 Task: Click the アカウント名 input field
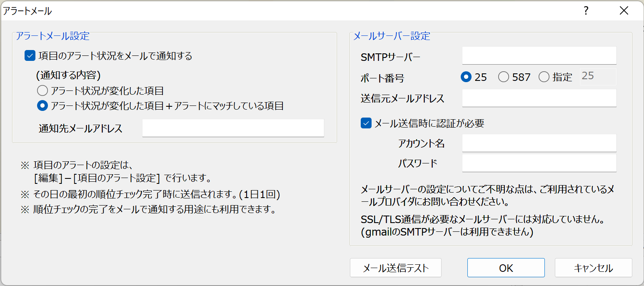(x=539, y=143)
